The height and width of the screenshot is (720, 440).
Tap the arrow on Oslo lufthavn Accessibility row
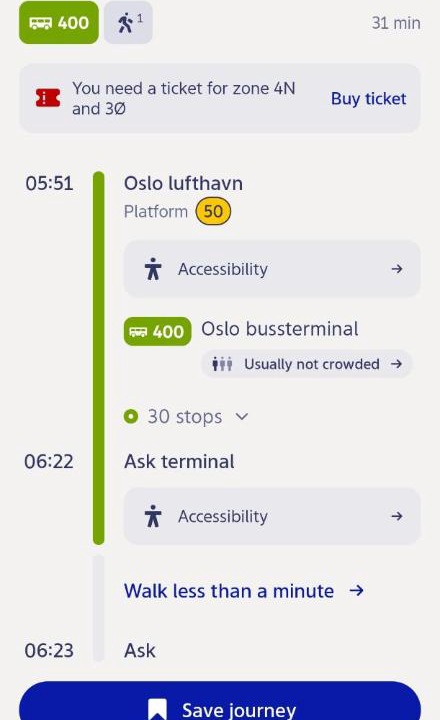(x=397, y=269)
